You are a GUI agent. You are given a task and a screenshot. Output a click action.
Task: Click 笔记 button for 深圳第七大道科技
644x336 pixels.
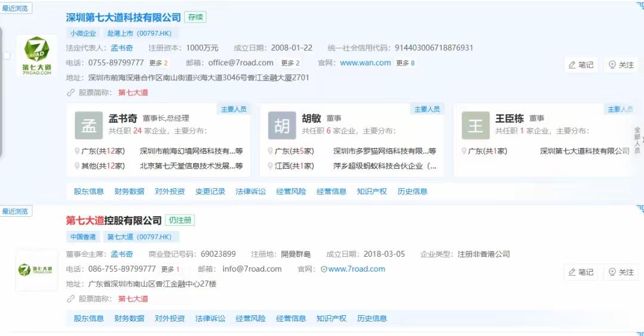point(581,65)
